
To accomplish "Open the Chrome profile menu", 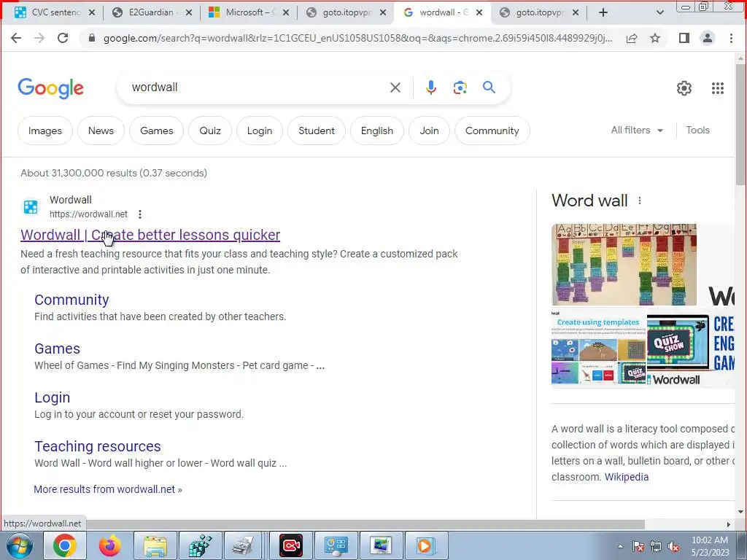I will [x=708, y=38].
